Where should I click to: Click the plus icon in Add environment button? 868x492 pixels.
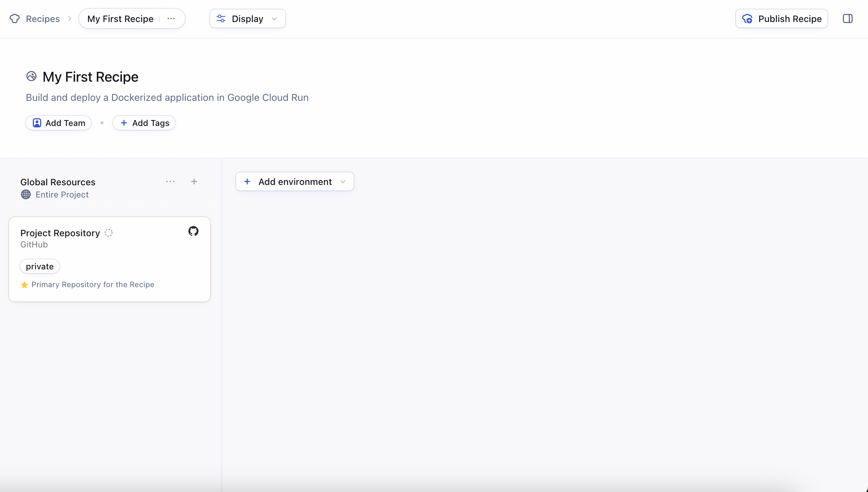tap(248, 182)
